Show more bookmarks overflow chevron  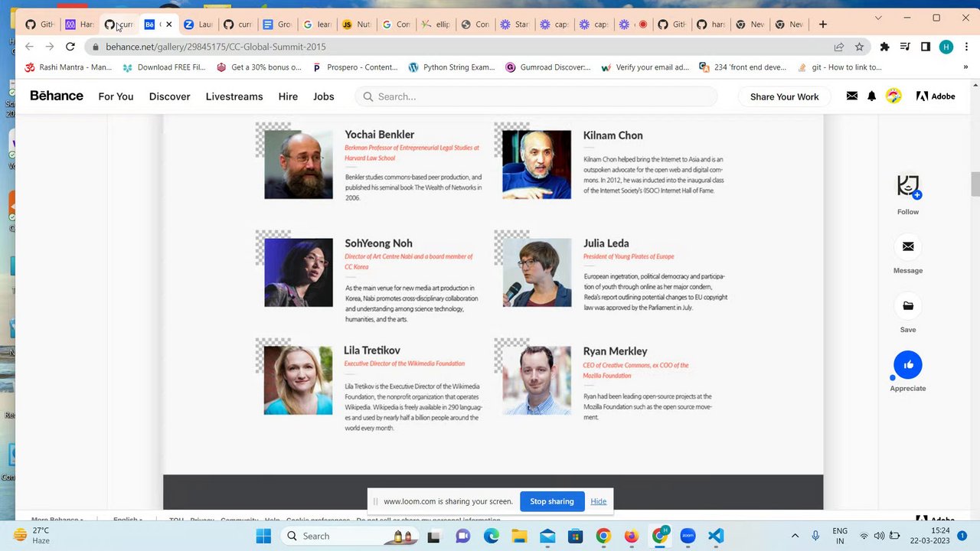(965, 67)
